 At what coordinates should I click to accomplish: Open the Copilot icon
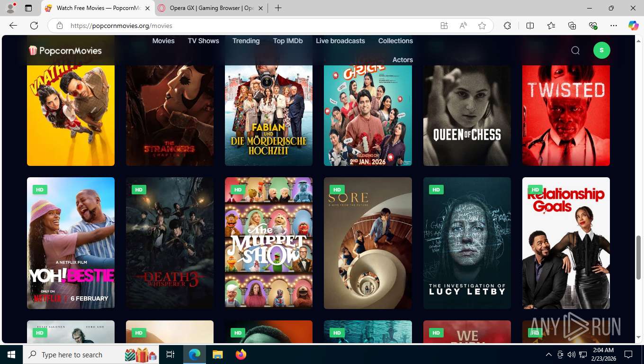pos(633,26)
